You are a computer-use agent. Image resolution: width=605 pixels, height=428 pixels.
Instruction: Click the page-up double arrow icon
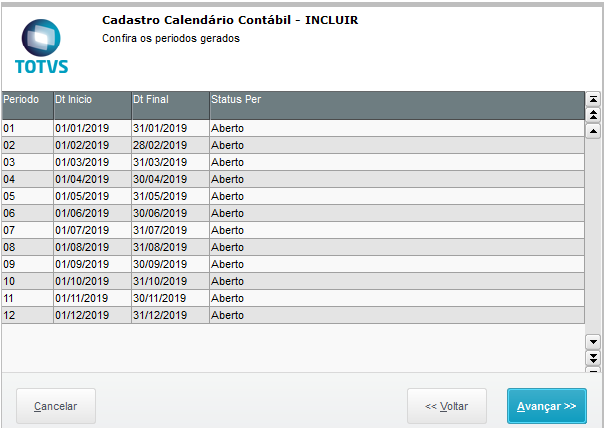point(593,115)
